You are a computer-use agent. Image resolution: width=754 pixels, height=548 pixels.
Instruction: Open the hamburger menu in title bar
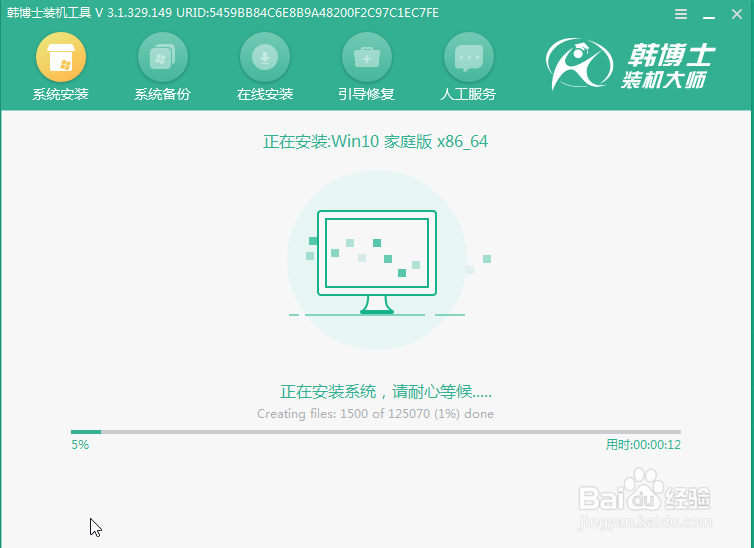[681, 14]
